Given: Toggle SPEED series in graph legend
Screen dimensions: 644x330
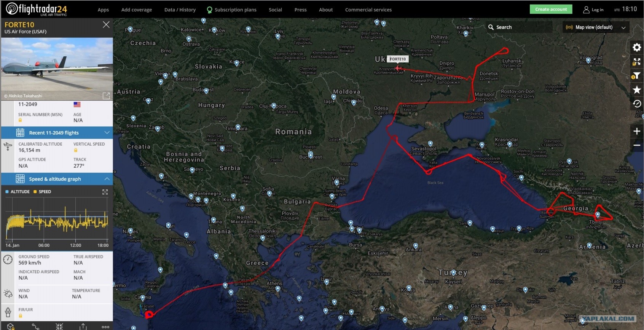Looking at the screenshot, I should (x=42, y=192).
